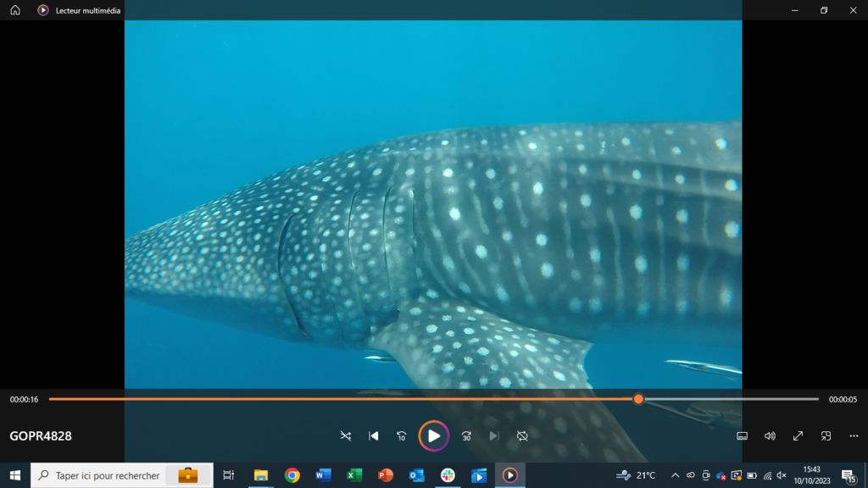Toggle repeat mode
The image size is (868, 488).
(522, 436)
